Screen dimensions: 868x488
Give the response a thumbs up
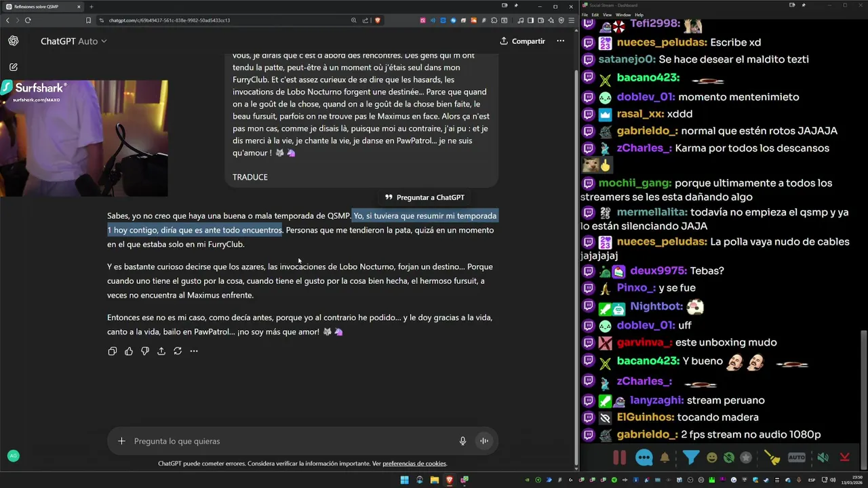click(129, 351)
